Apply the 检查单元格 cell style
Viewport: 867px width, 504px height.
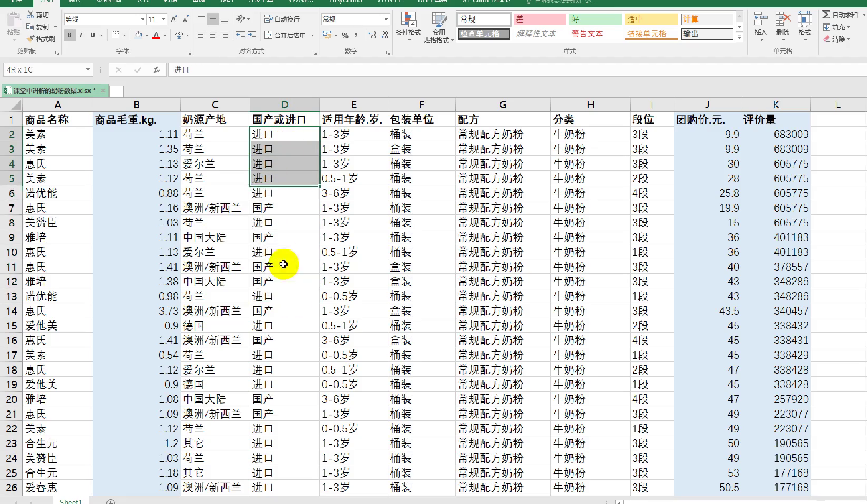click(484, 34)
